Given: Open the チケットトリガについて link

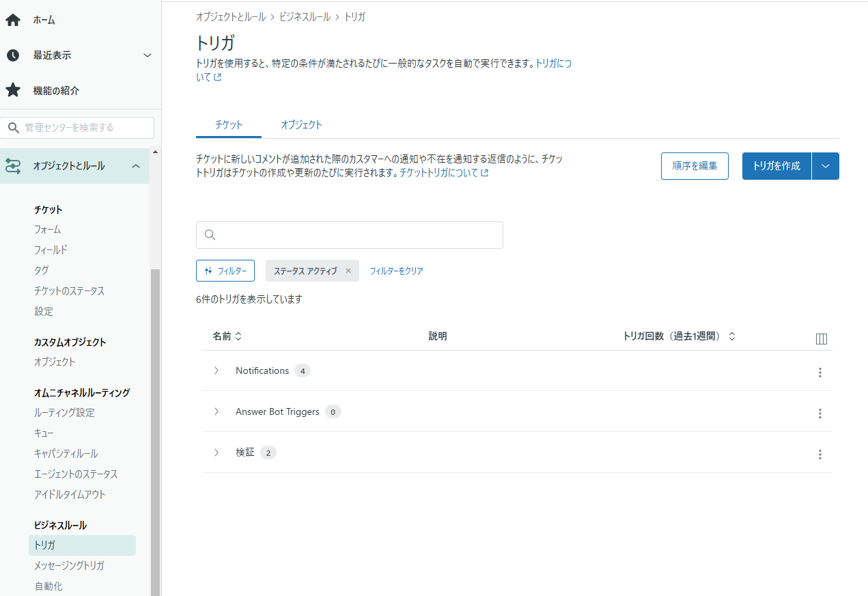Looking at the screenshot, I should point(444,173).
